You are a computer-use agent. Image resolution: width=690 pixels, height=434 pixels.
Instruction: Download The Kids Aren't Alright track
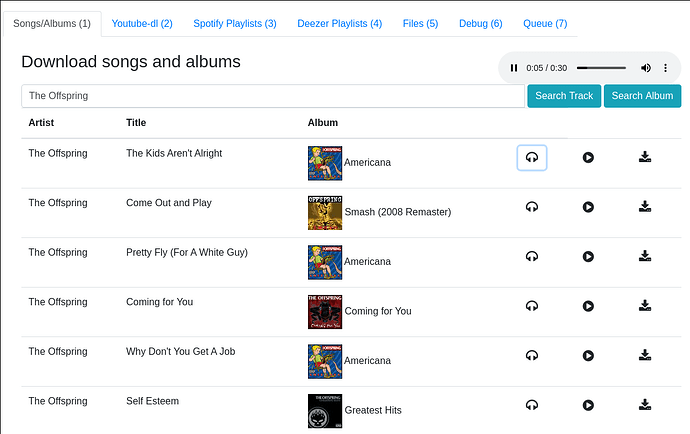(x=645, y=157)
